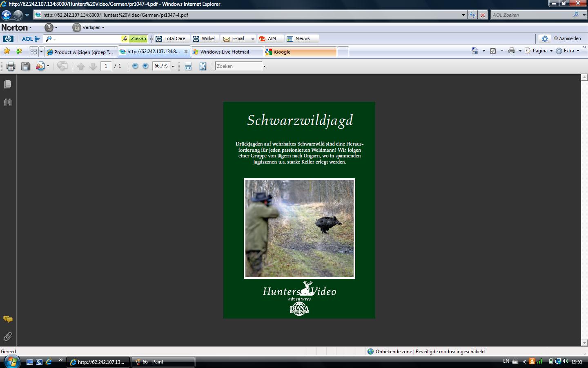Open the Attachments paperclip panel
This screenshot has height=368, width=588.
pos(8,337)
